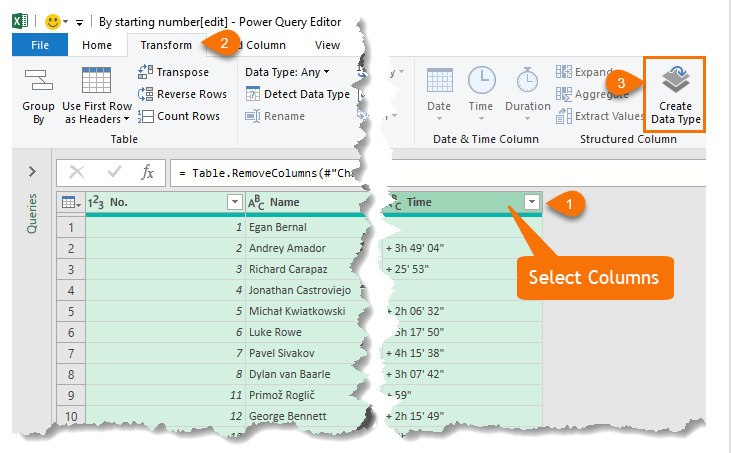Click Create Data Type
Image resolution: width=731 pixels, height=453 pixels.
[x=675, y=95]
